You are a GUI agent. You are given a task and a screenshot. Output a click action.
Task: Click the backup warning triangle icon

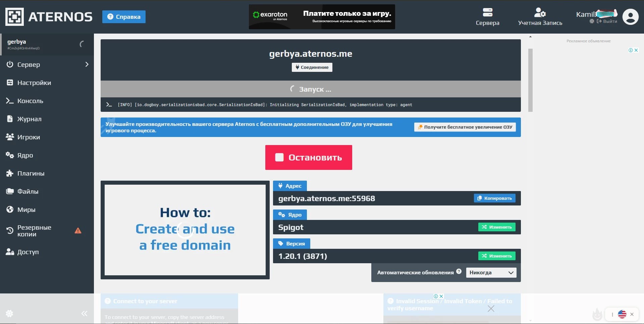78,231
